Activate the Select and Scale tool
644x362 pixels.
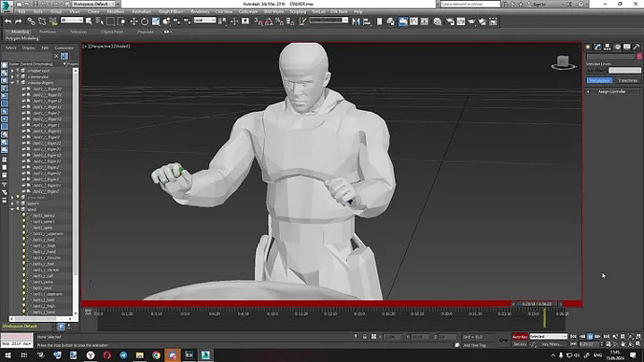[156, 21]
